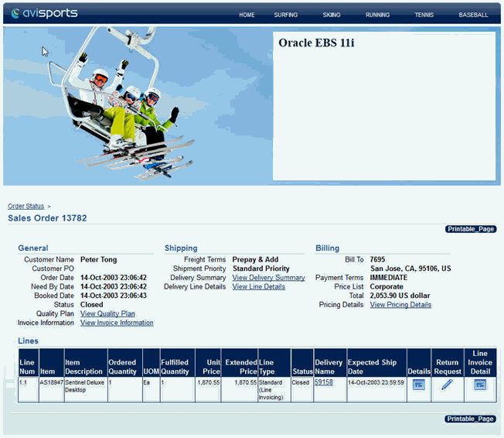Open the View Pricing Details link
Screen dimensions: 504x438
click(x=400, y=304)
